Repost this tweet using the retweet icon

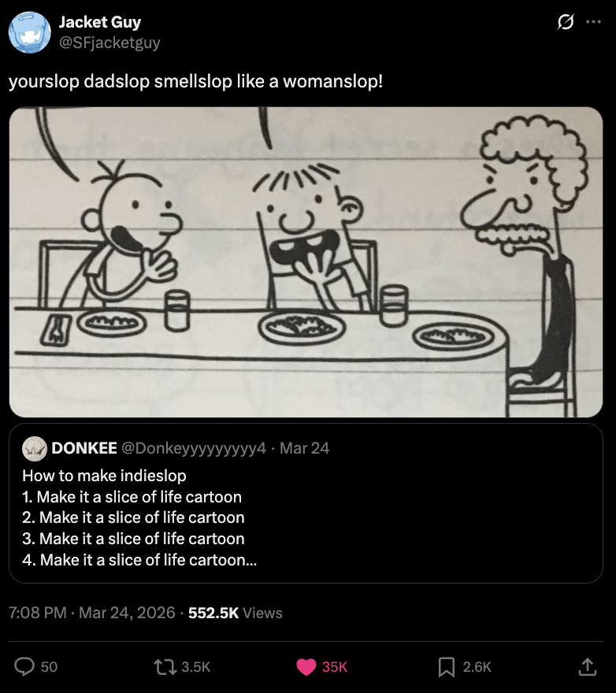coord(166,666)
